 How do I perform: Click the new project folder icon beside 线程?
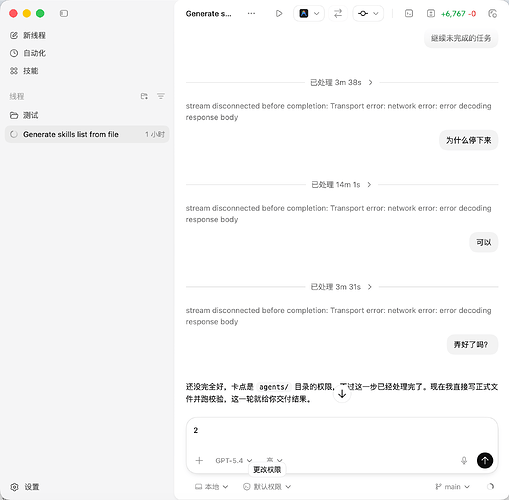[144, 96]
